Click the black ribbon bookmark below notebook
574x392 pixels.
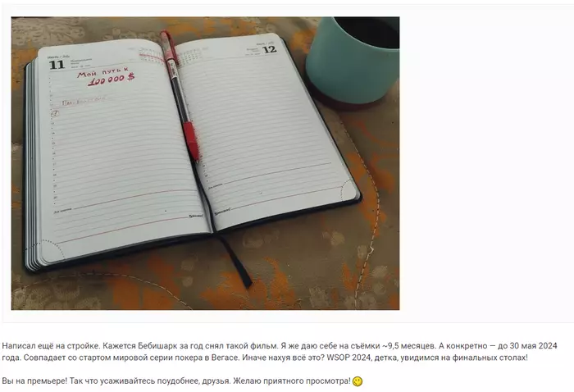[236, 261]
